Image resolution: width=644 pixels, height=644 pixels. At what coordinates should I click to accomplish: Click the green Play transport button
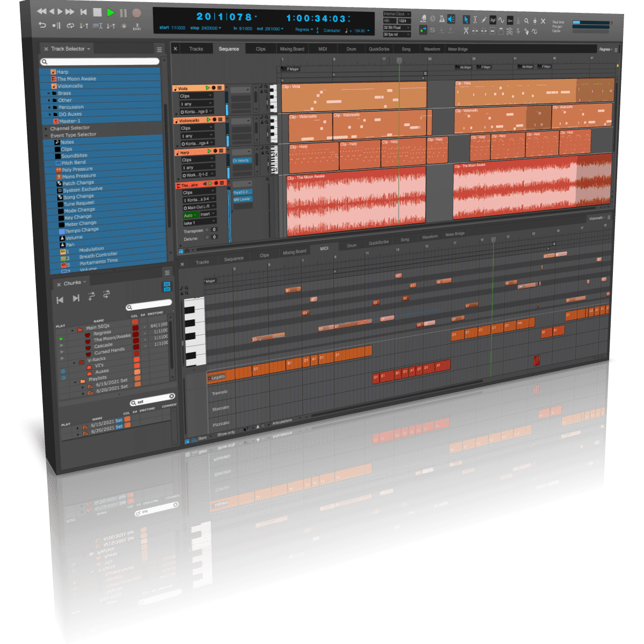pyautogui.click(x=110, y=12)
